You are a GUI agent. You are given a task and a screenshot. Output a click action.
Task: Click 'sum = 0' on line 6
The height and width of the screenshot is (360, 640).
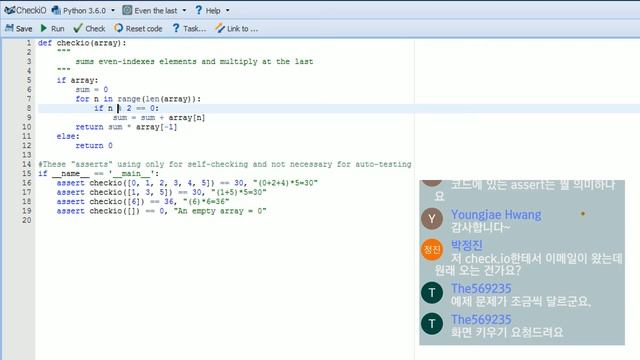point(92,89)
